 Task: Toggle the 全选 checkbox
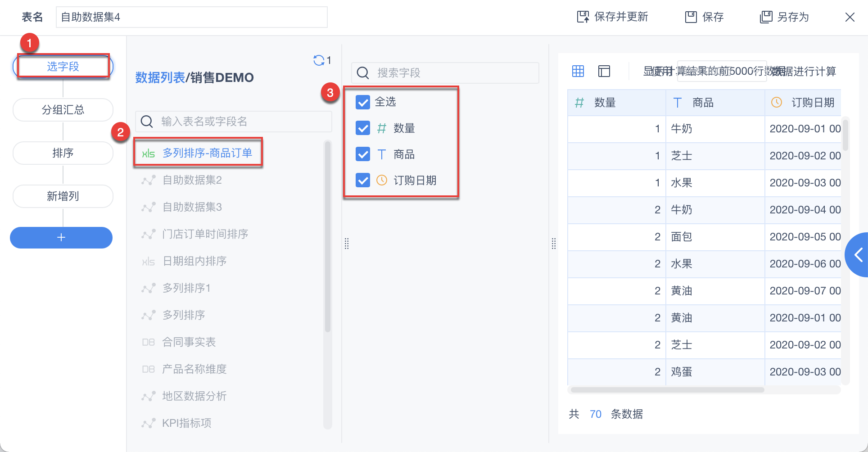(363, 102)
